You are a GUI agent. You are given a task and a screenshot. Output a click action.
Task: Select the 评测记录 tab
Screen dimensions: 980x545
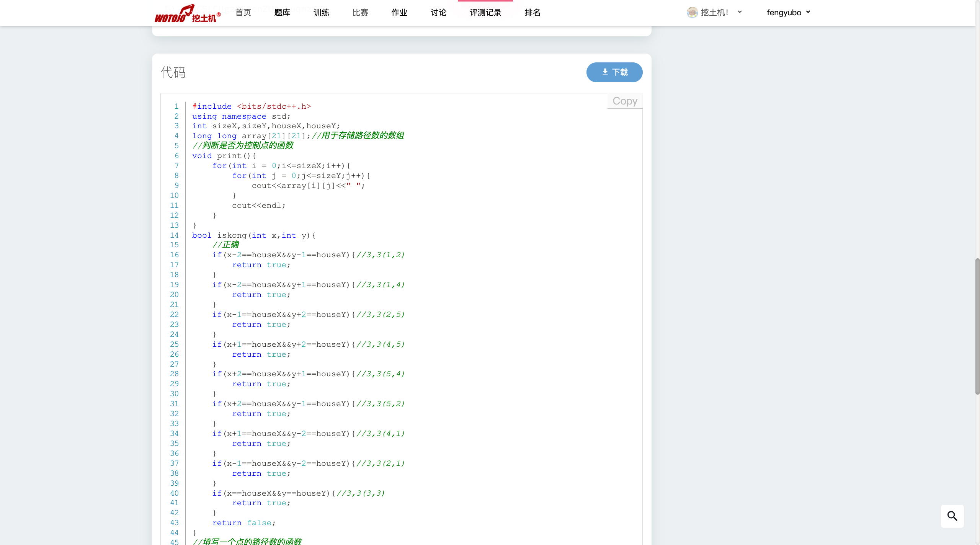485,13
